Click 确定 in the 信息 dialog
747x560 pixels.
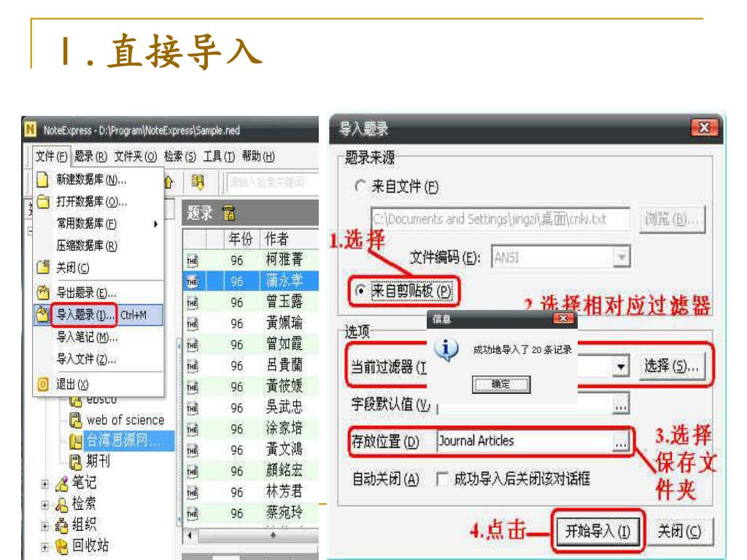(500, 384)
